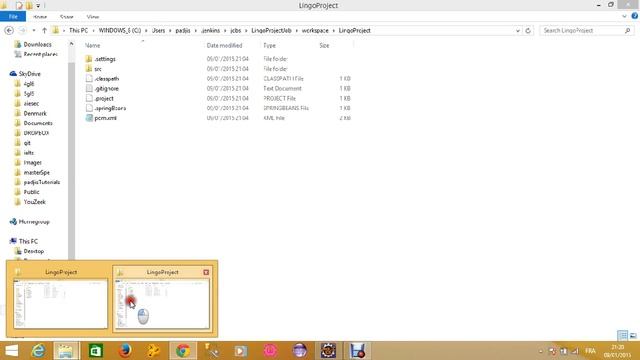Screen dimensions: 640x360
Task: Select the .springBeans file
Action: [x=110, y=108]
